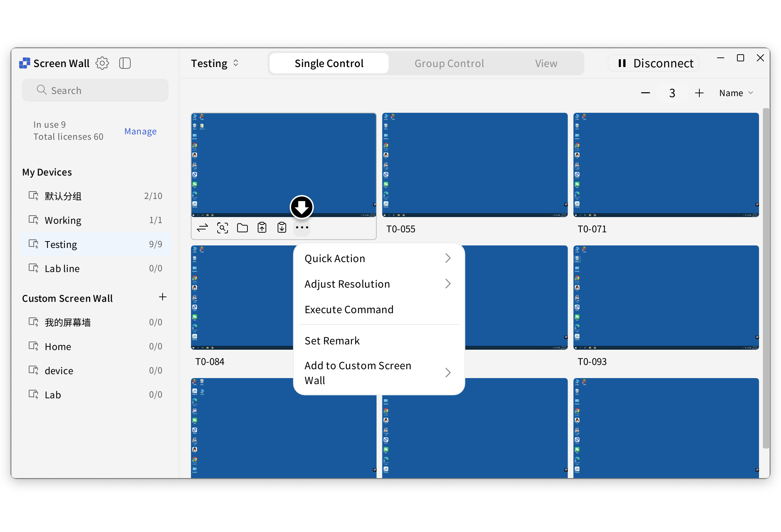Click the clipboard upload arrow icon
Viewport: 781px width, 532px height.
[x=262, y=228]
